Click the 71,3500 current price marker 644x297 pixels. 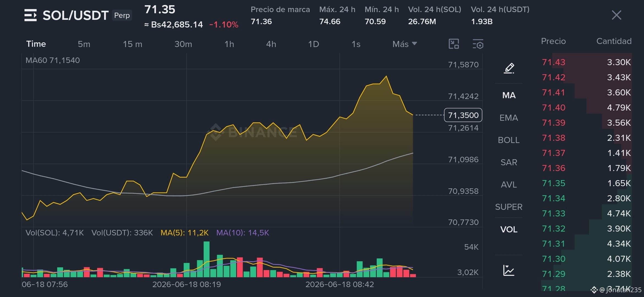click(x=463, y=115)
